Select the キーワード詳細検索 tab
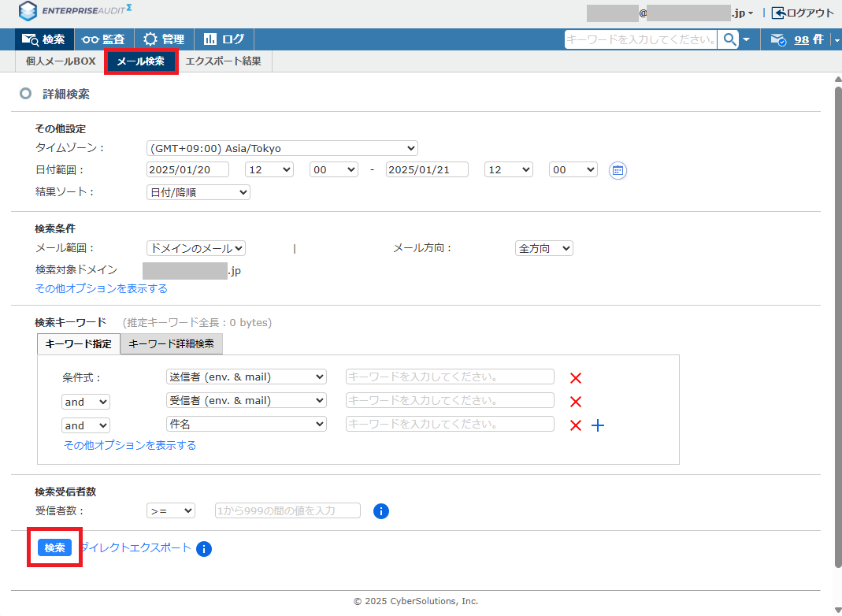The image size is (842, 616). point(171,343)
